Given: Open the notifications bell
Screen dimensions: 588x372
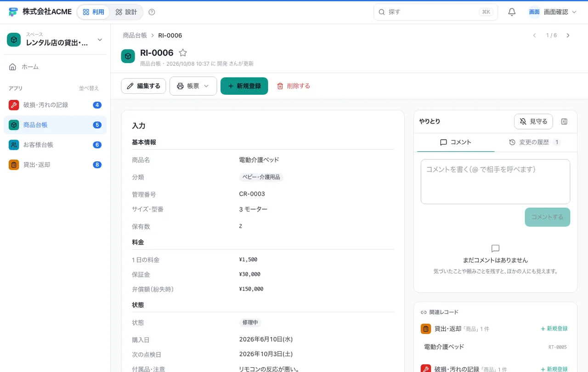Looking at the screenshot, I should [x=512, y=12].
